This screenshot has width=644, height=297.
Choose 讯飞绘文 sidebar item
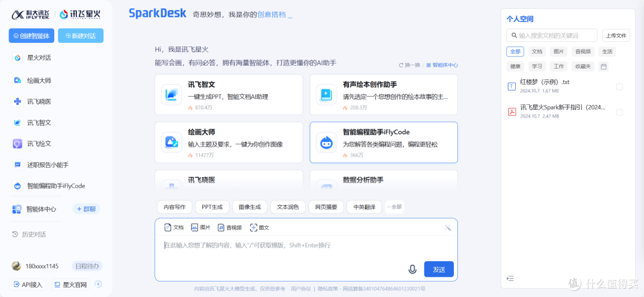pyautogui.click(x=33, y=144)
